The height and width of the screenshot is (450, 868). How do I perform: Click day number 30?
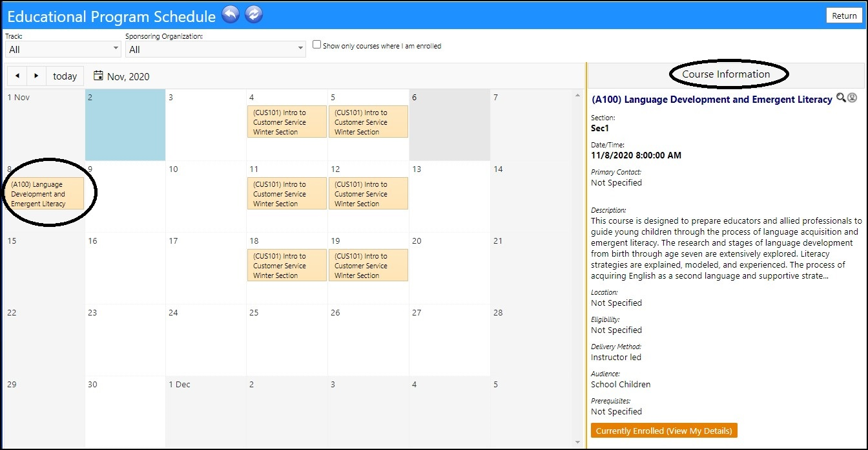pyautogui.click(x=92, y=384)
